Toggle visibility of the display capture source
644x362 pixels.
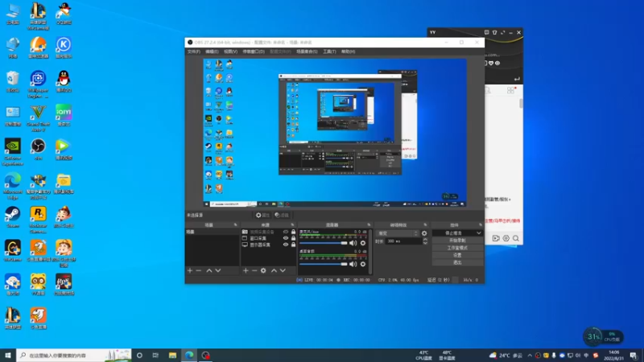click(x=286, y=245)
